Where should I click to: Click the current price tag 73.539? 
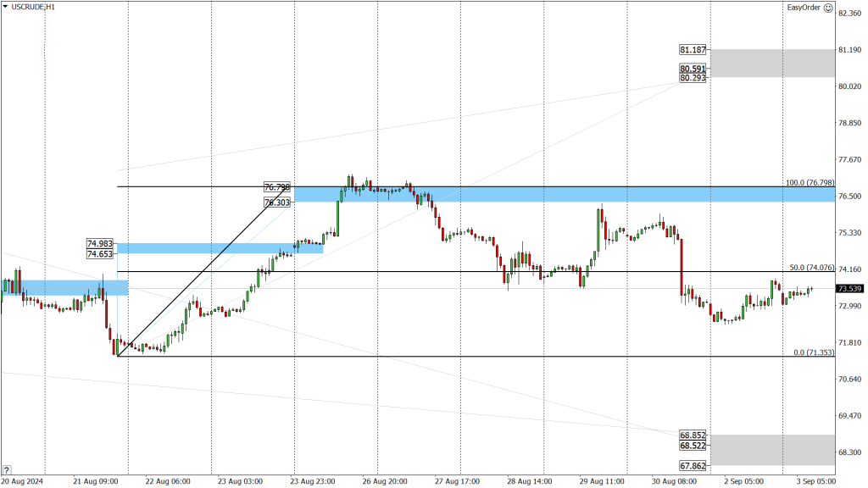tap(849, 289)
